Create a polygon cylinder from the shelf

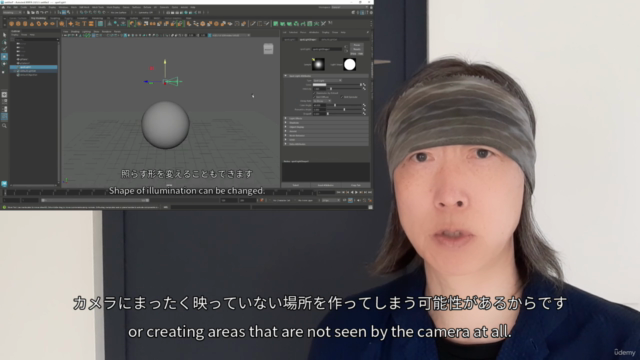(x=25, y=24)
